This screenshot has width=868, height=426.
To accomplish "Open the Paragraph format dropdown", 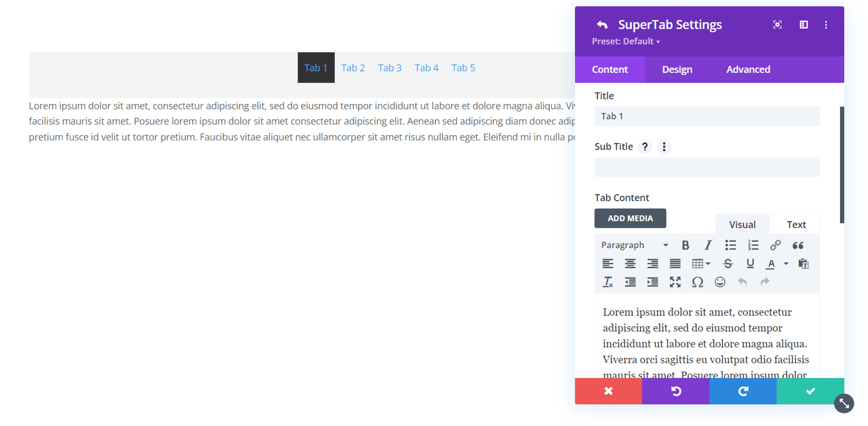I will (635, 245).
